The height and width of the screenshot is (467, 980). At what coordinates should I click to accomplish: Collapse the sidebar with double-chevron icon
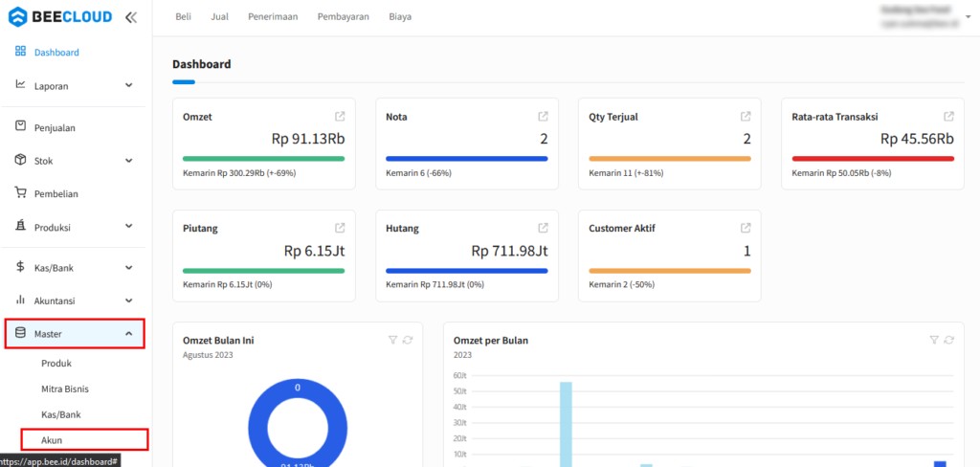tap(130, 17)
